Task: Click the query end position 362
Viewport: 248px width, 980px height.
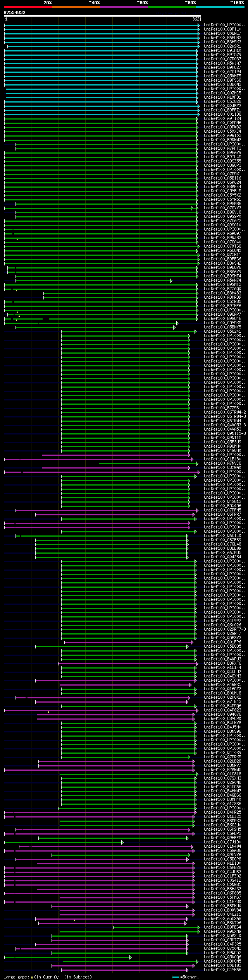Action: 196,19
